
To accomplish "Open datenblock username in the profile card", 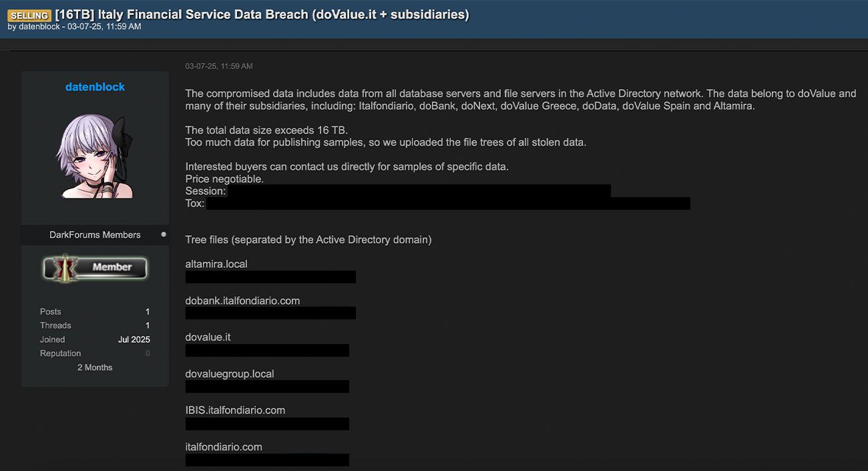I will [x=95, y=87].
